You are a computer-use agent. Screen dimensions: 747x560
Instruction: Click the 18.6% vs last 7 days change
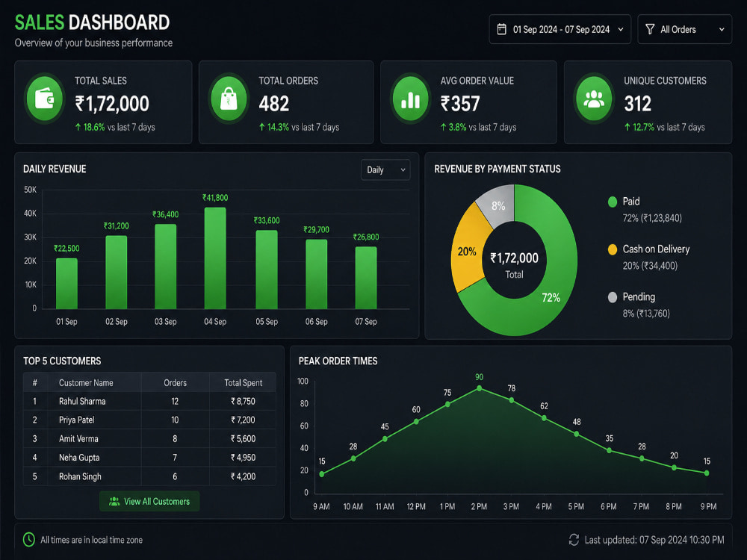(x=115, y=127)
